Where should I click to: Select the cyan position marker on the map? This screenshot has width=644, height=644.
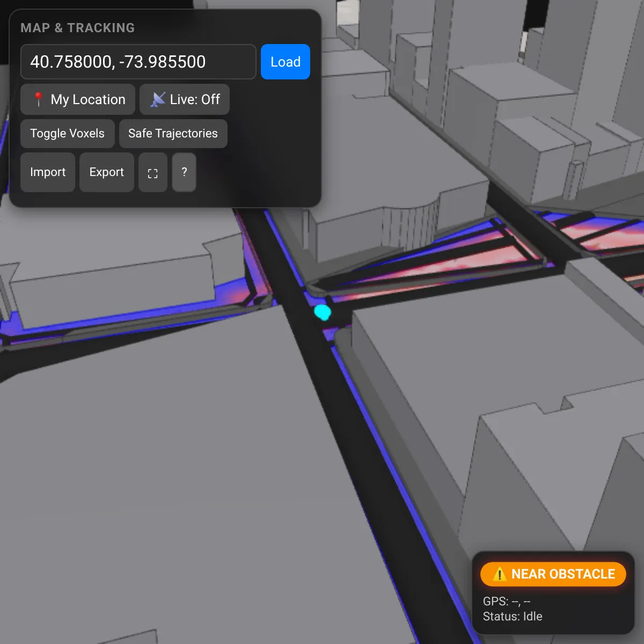tap(322, 312)
